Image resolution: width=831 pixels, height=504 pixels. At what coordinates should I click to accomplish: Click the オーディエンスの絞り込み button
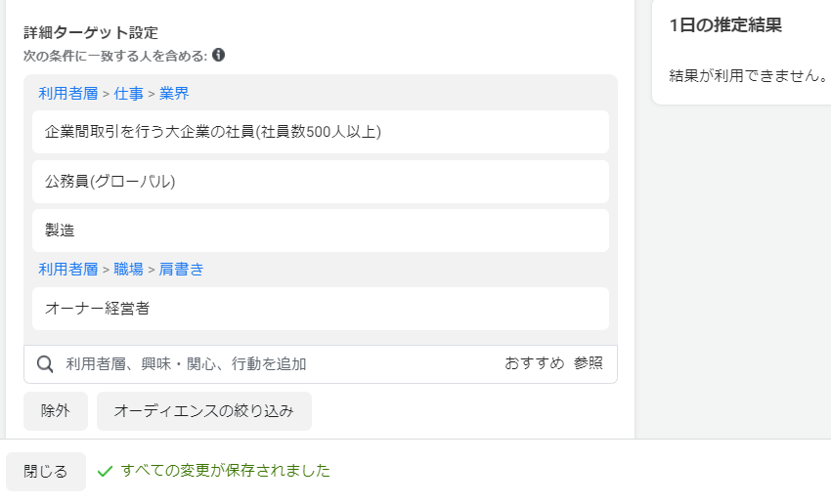point(204,411)
